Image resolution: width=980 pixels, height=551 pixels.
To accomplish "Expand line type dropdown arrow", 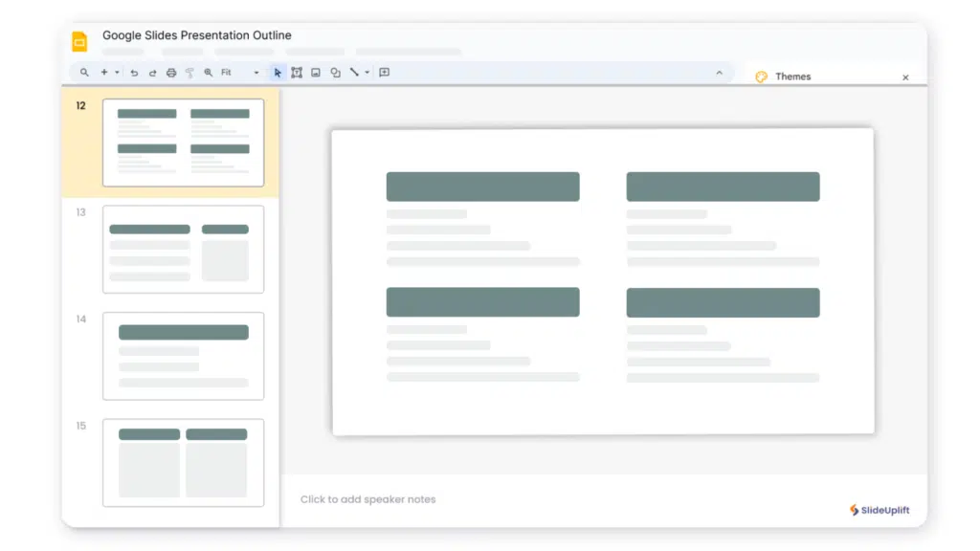I will (366, 73).
